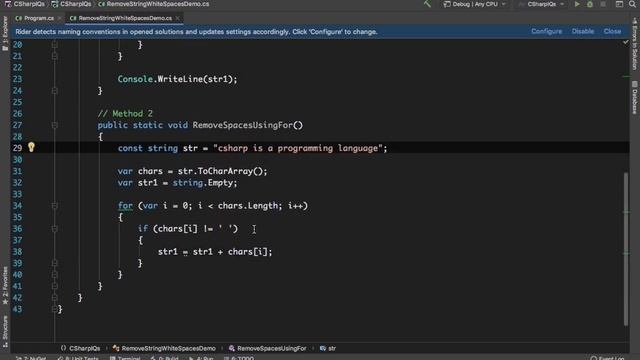Click the "csharp is a programming language" string

tap(298, 148)
